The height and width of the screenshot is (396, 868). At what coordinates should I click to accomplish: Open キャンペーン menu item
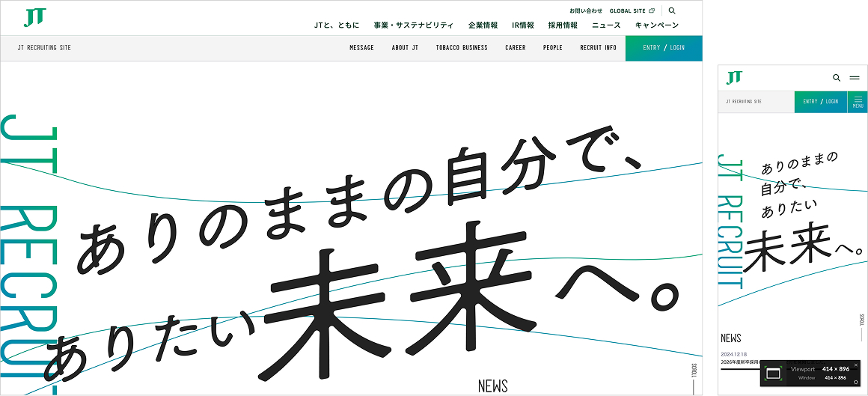click(656, 25)
